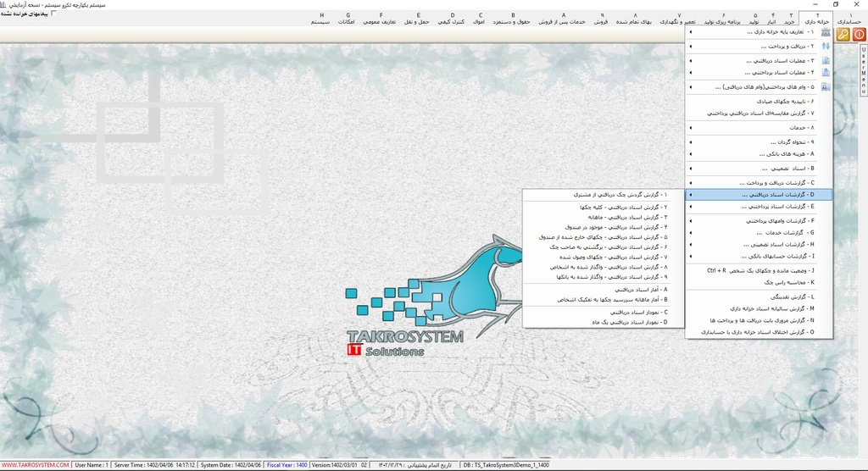Select گزارشات اسناد پرداختنی menu item

pyautogui.click(x=759, y=207)
